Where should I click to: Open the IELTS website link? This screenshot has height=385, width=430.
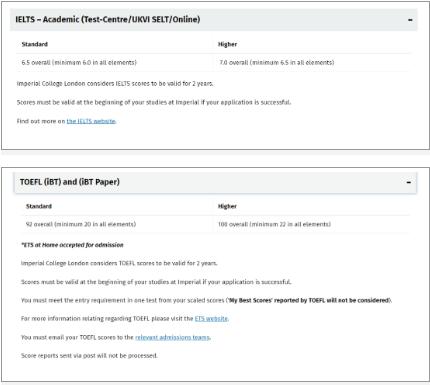[x=91, y=121]
